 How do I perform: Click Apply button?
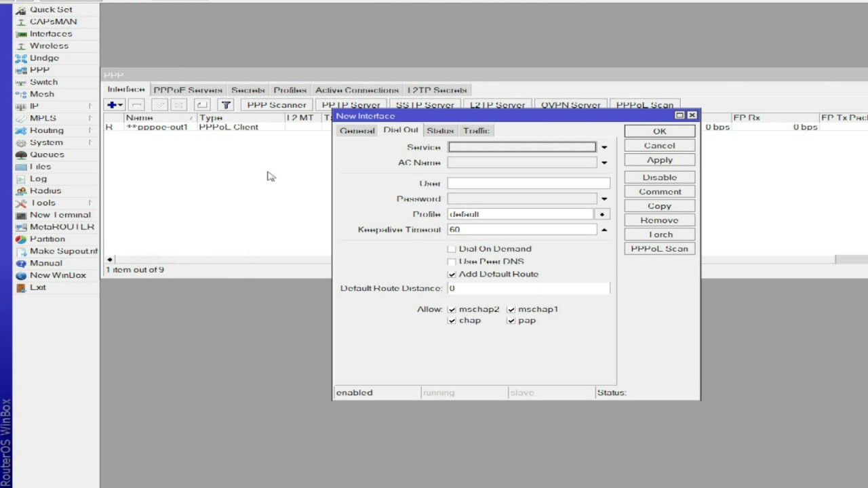pos(660,160)
